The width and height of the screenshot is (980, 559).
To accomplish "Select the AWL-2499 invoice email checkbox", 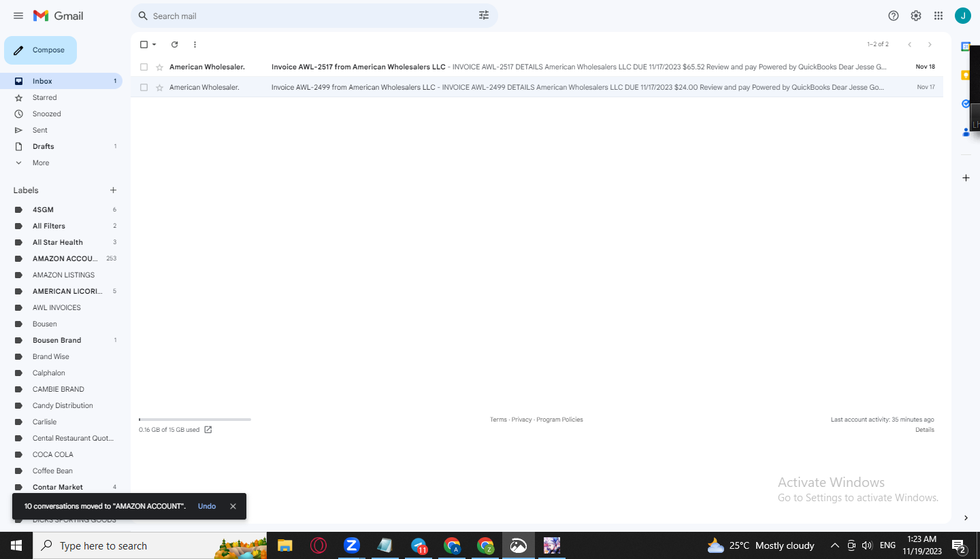I will point(144,87).
